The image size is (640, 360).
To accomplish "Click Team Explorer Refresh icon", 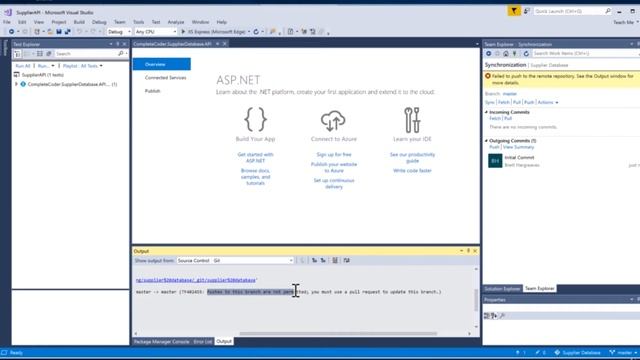I will (x=526, y=53).
